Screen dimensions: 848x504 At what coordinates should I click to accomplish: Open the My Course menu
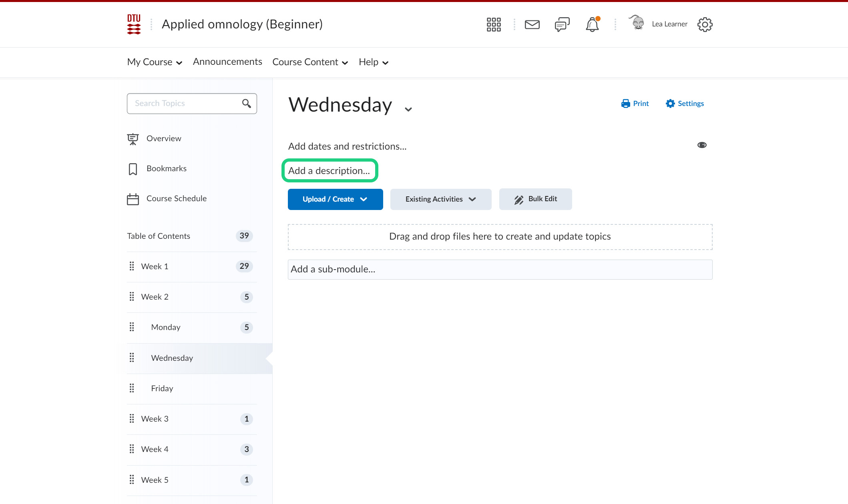(x=155, y=62)
